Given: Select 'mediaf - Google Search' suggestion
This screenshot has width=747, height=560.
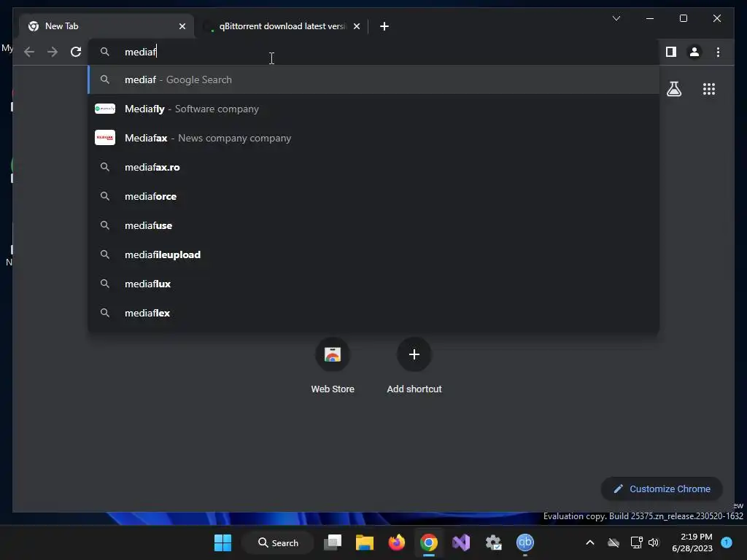Looking at the screenshot, I should tap(374, 79).
